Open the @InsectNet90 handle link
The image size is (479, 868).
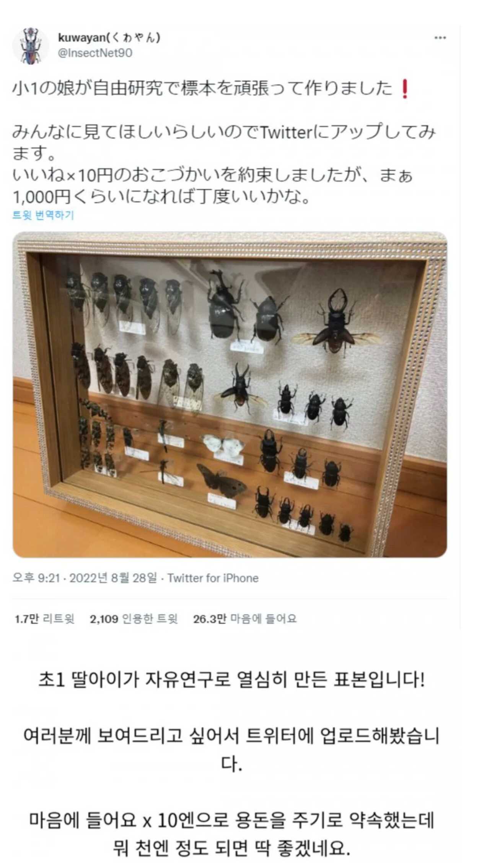pyautogui.click(x=95, y=53)
